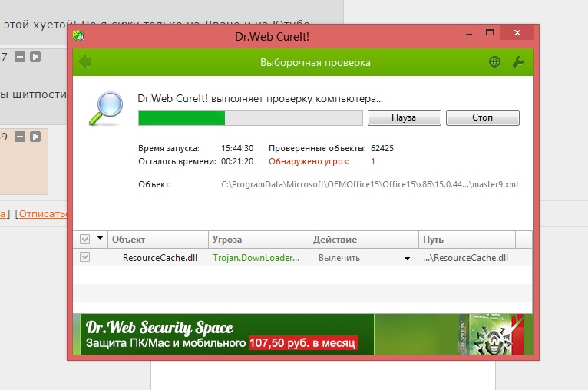Click the green scan progress bar
Image resolution: width=588 pixels, height=390 pixels.
pos(250,117)
